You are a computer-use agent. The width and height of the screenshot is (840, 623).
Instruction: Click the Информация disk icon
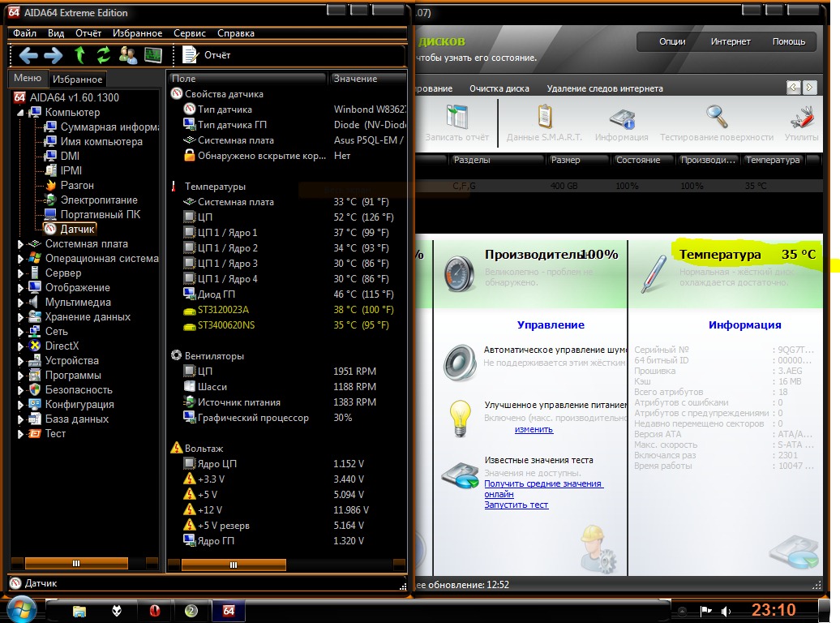point(622,118)
